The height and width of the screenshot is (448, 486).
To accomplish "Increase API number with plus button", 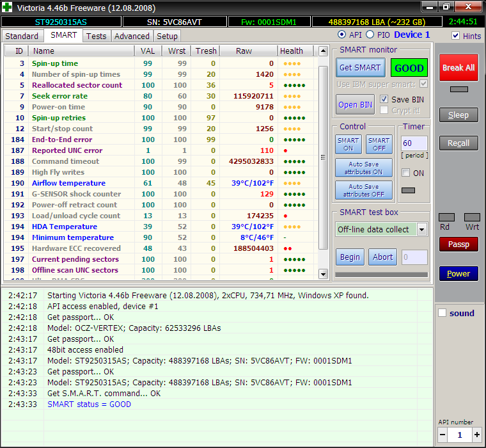I will pos(476,435).
